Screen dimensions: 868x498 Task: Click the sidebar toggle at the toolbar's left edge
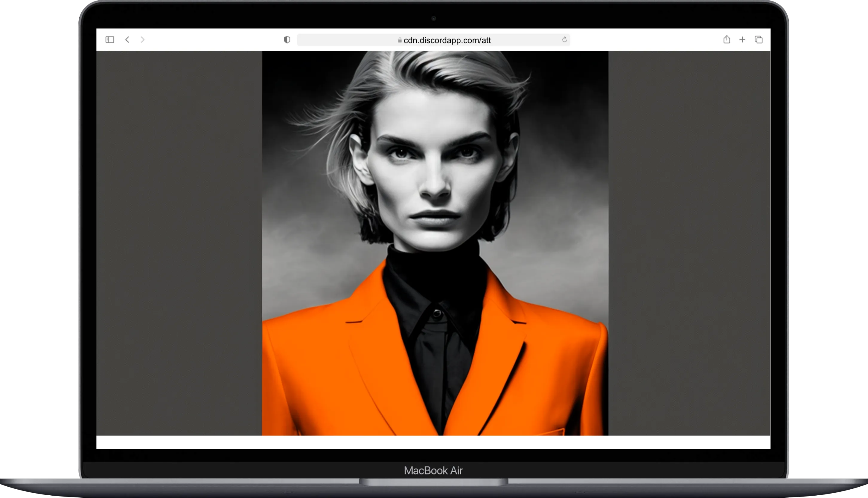point(109,40)
